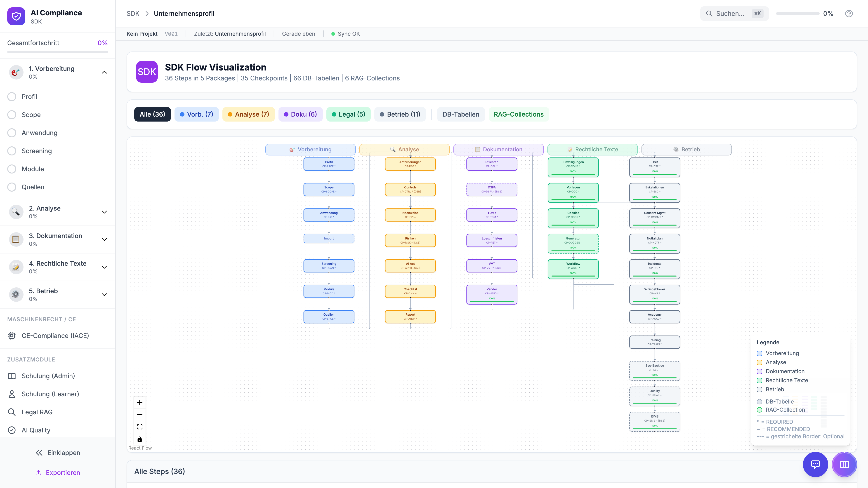868x488 pixels.
Task: Select the Profil step circle
Action: pos(12,97)
